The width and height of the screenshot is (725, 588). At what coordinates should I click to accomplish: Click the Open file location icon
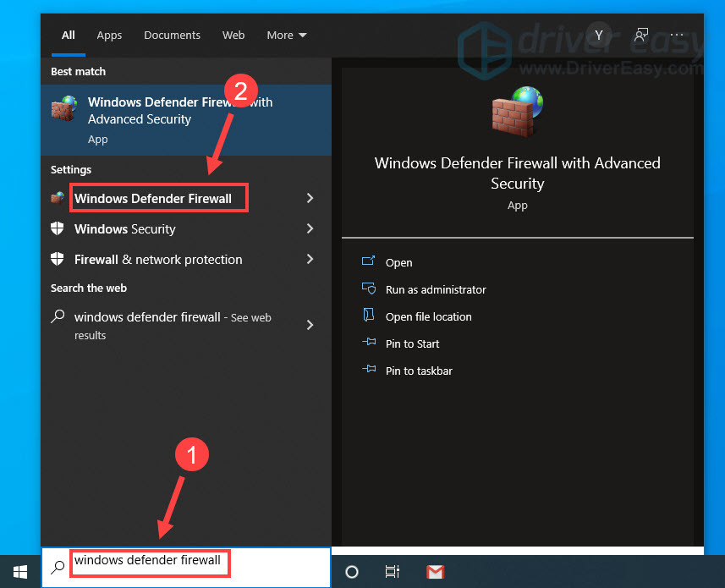tap(369, 315)
